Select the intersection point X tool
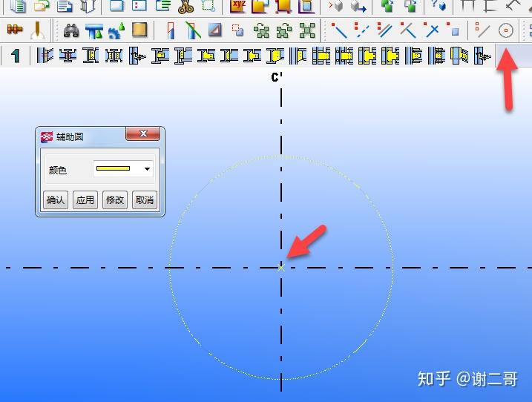The width and height of the screenshot is (532, 402). click(x=430, y=30)
